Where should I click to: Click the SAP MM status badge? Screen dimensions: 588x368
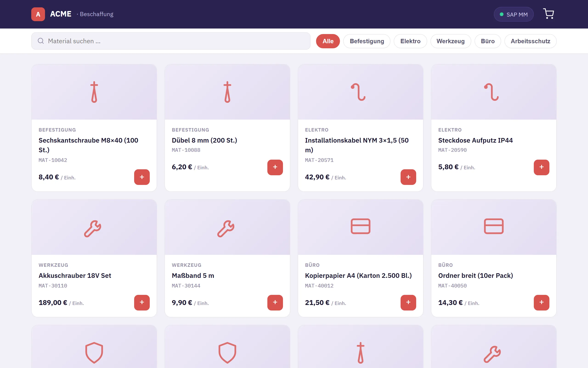pos(513,14)
